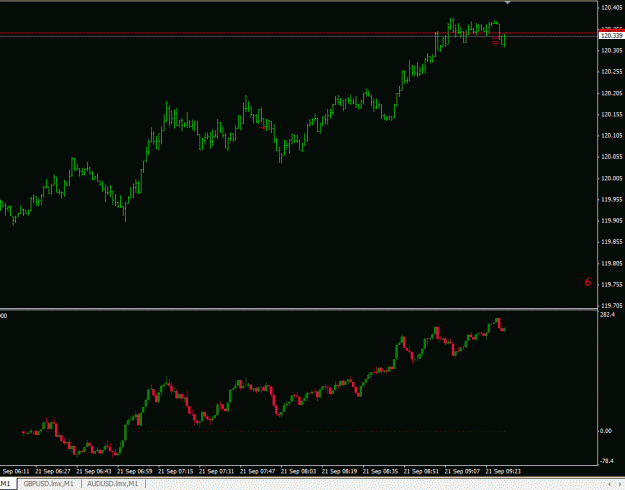Click time axis label 21 Sep 07:31
The image size is (625, 490).
tap(216, 471)
